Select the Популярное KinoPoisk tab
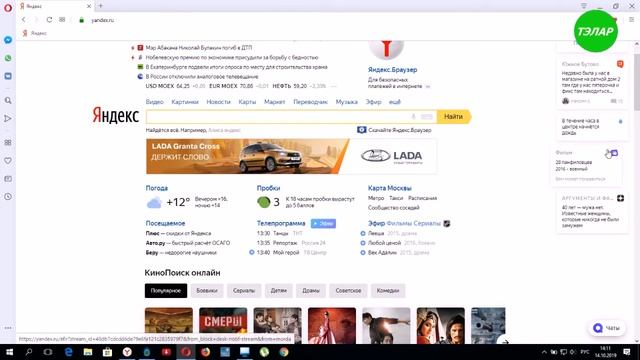This screenshot has width=640, height=360. [166, 291]
